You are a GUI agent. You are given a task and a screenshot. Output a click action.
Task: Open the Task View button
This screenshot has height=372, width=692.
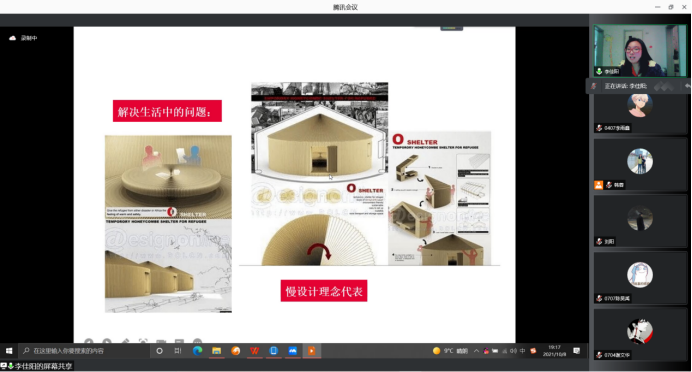point(178,351)
